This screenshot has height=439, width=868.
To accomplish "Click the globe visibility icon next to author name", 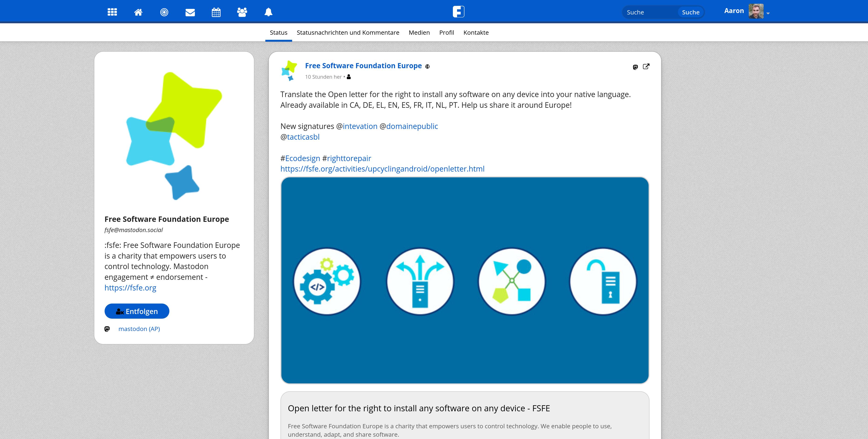I will click(427, 66).
